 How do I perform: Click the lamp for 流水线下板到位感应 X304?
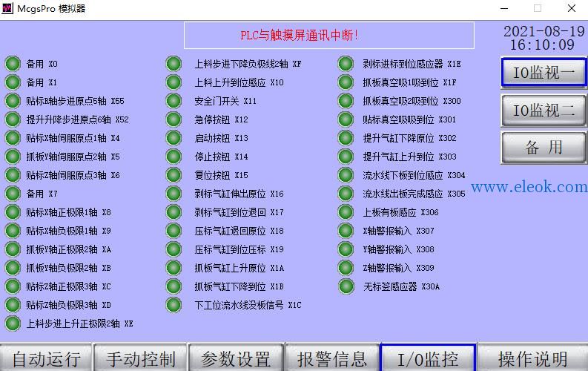pos(346,175)
